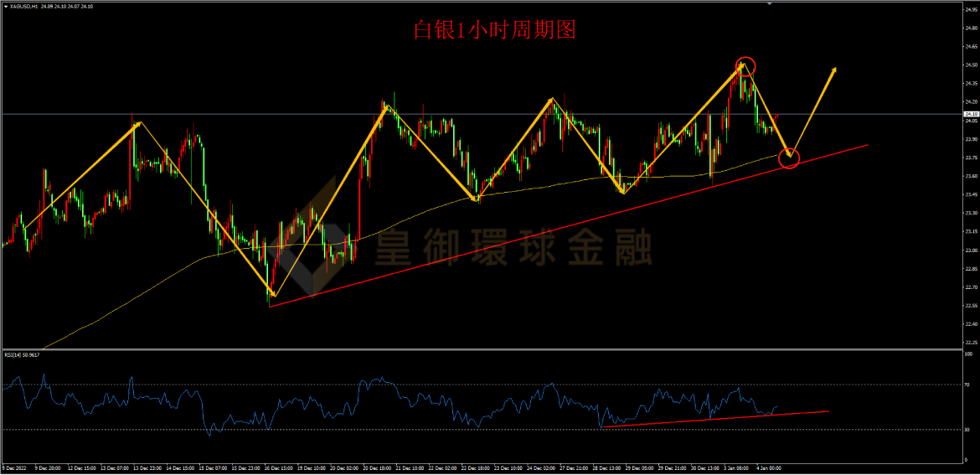This screenshot has width=980, height=475.
Task: Click the 4 Jan 00:00 time label
Action: click(x=770, y=467)
